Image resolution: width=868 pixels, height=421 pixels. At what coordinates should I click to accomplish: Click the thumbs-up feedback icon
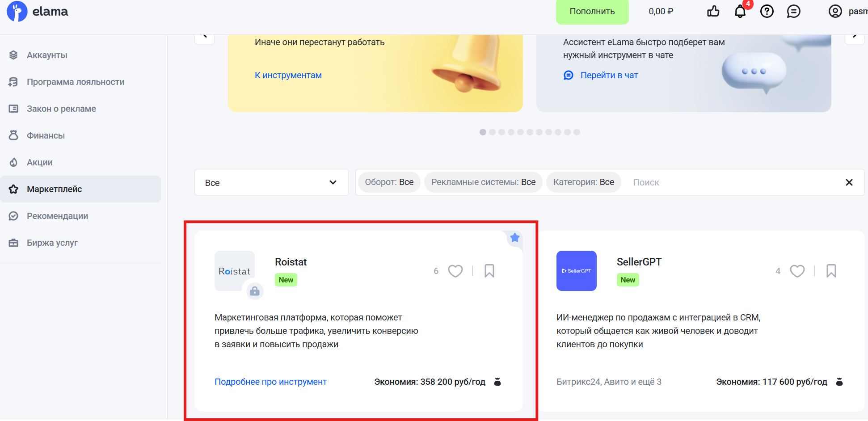(713, 12)
